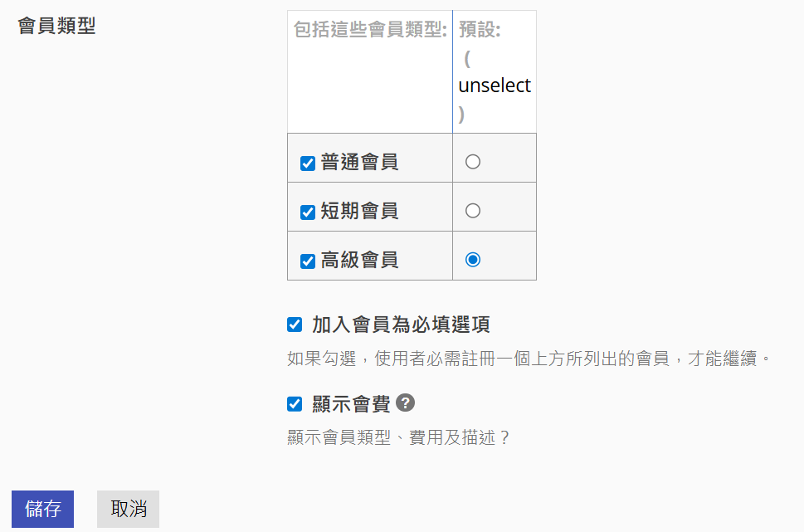Uncheck the 短期會員 checkbox
Image resolution: width=804 pixels, height=532 pixels.
(308, 212)
